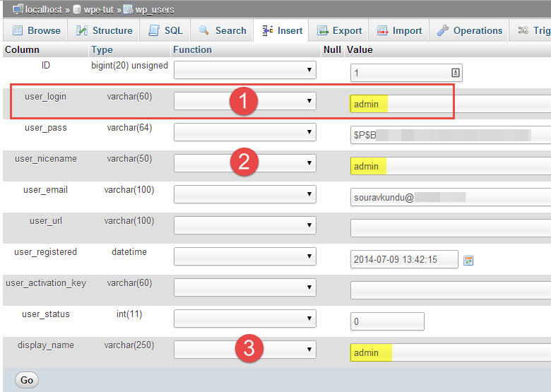Click the wp_users table icon
The width and height of the screenshot is (551, 392).
coord(128,9)
